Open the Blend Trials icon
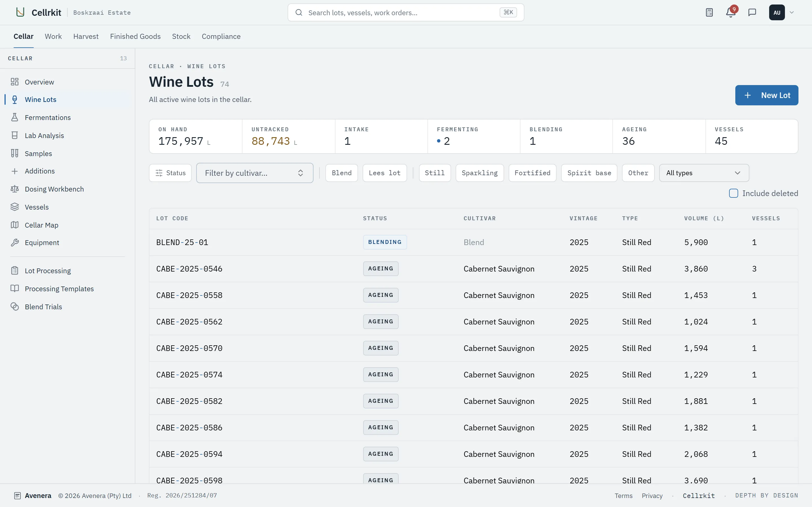This screenshot has height=507, width=812. (14, 306)
